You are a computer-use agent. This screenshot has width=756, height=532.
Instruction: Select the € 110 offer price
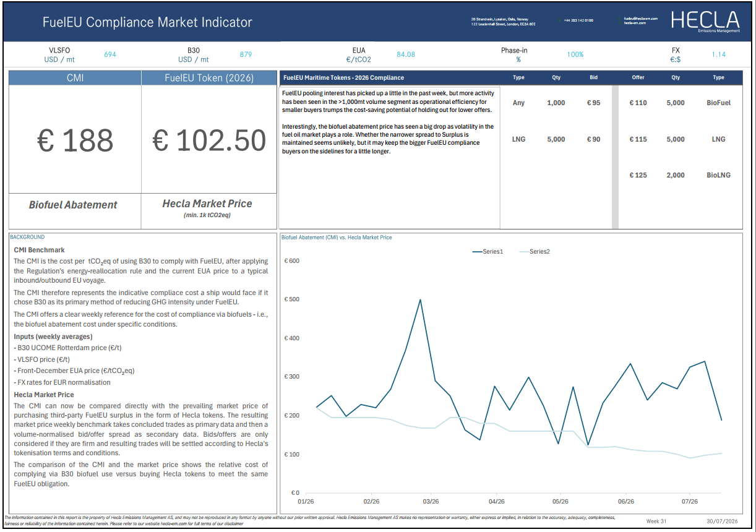(x=638, y=103)
